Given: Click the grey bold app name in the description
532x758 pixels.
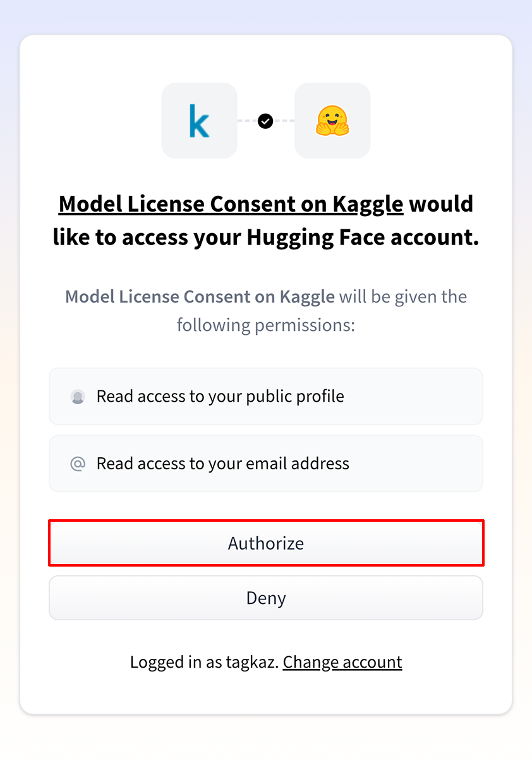Looking at the screenshot, I should 200,297.
